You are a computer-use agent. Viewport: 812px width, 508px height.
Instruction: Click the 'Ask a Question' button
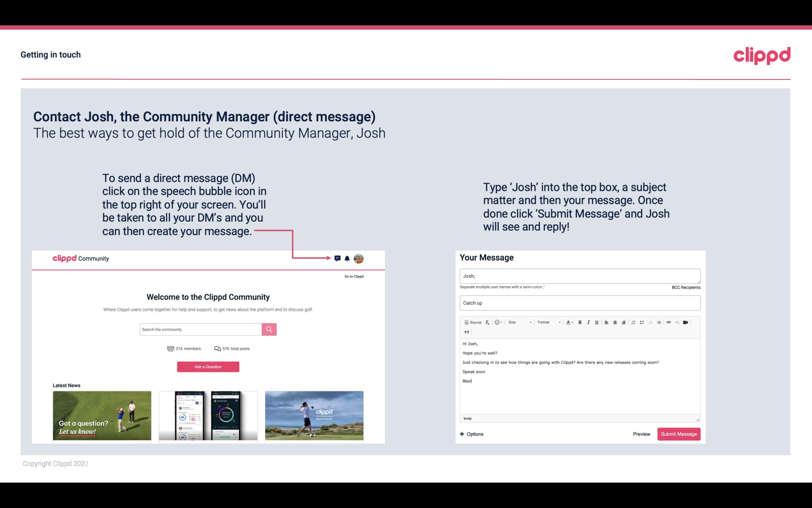coord(208,366)
